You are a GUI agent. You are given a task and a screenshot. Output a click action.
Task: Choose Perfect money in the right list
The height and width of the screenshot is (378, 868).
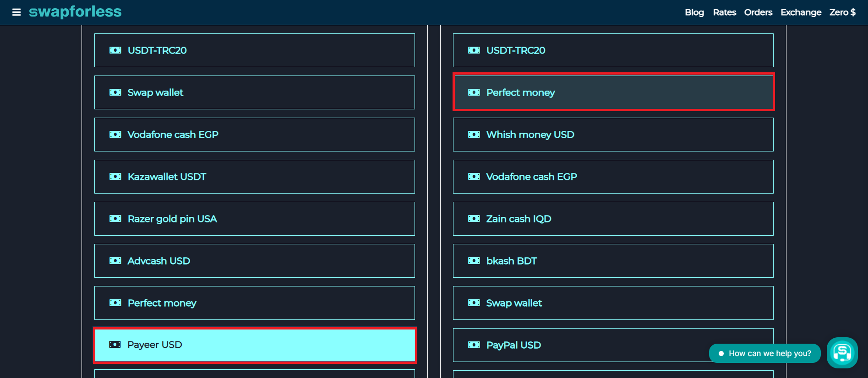click(x=613, y=92)
